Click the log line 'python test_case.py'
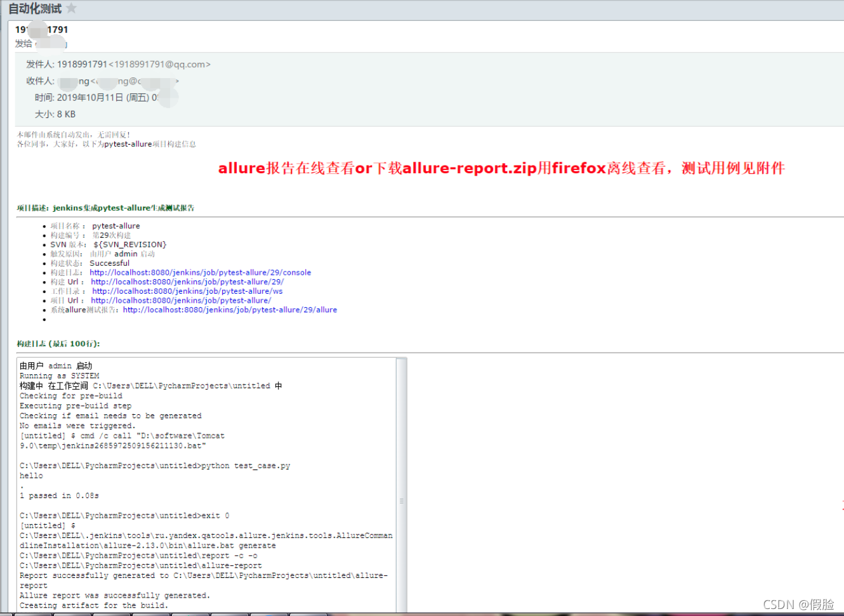 [155, 466]
